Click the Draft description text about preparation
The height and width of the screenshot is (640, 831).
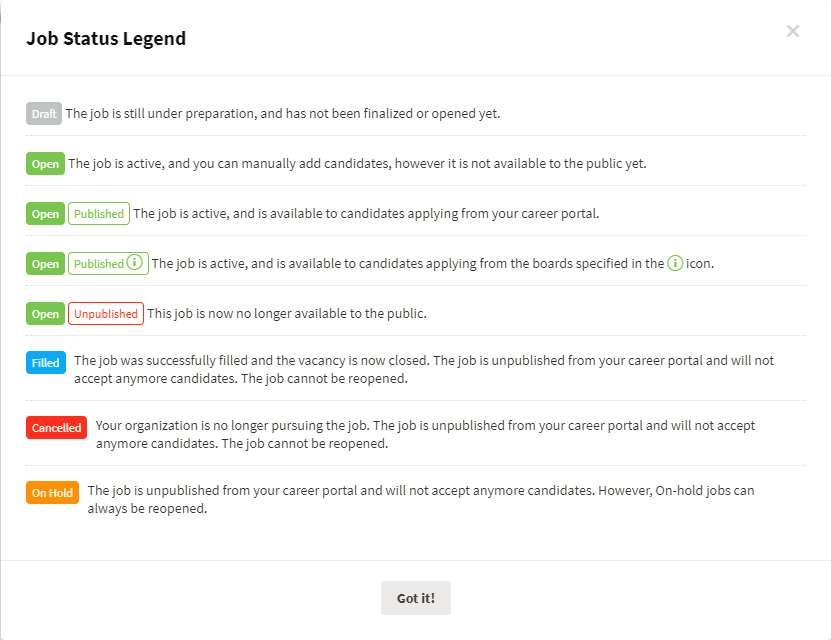[x=283, y=114]
